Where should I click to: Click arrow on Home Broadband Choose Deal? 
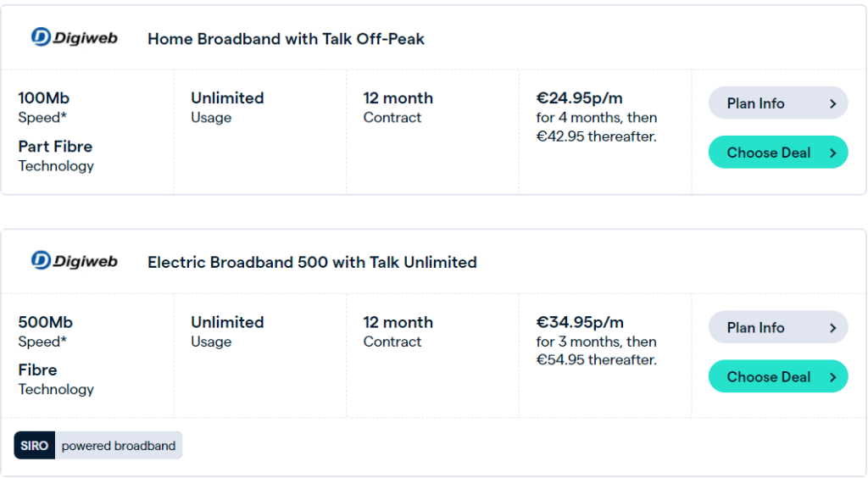point(832,153)
